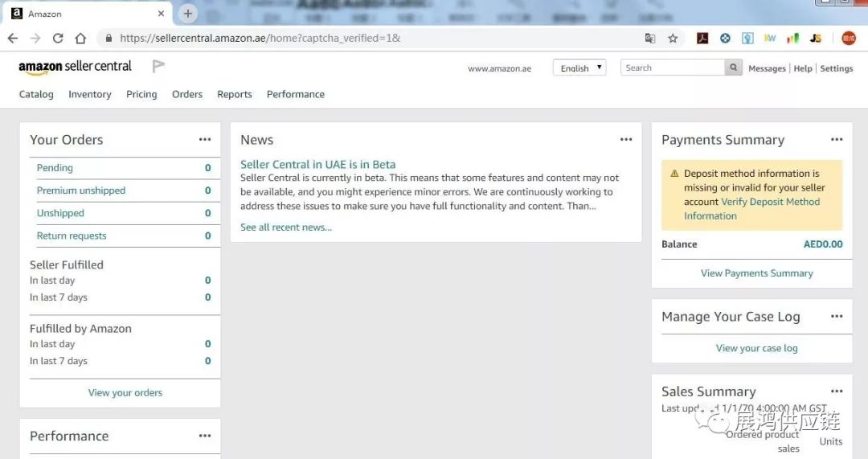
Task: Open the translate page icon
Action: [650, 39]
